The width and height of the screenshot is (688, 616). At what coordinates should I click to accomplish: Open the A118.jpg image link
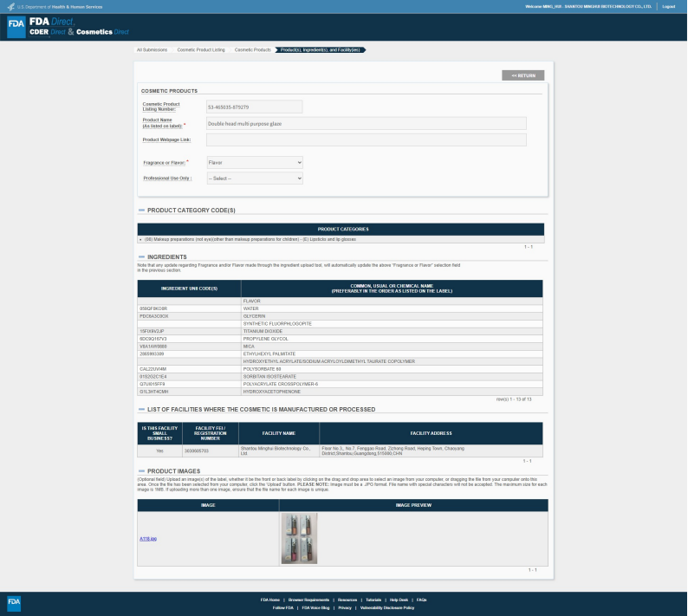point(148,538)
